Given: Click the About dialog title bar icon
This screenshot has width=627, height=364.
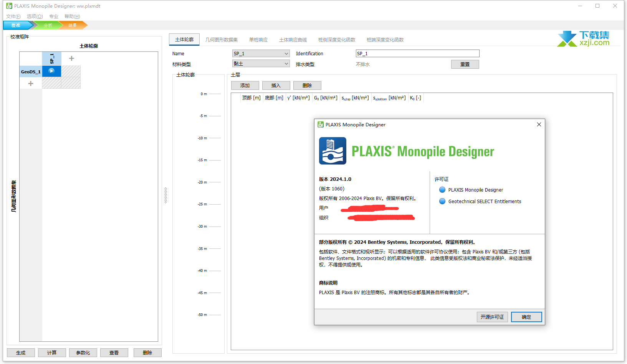Looking at the screenshot, I should pos(321,124).
